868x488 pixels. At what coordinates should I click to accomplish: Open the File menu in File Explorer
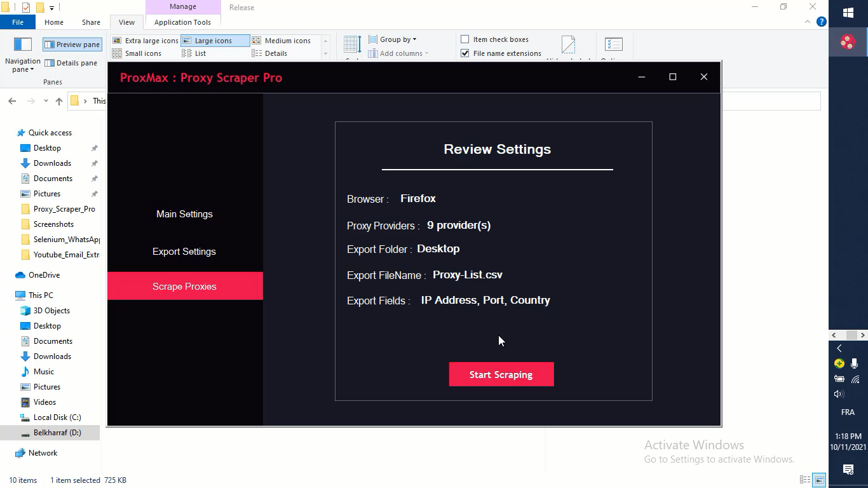[18, 22]
